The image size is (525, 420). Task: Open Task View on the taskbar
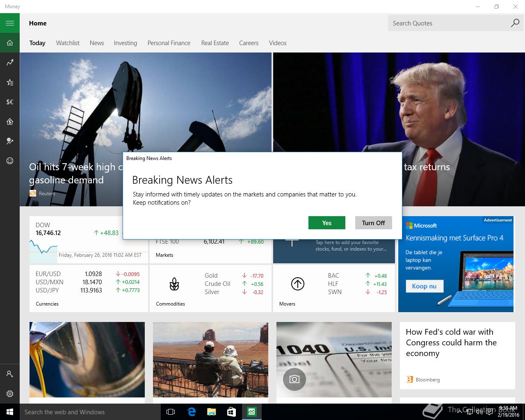click(171, 412)
